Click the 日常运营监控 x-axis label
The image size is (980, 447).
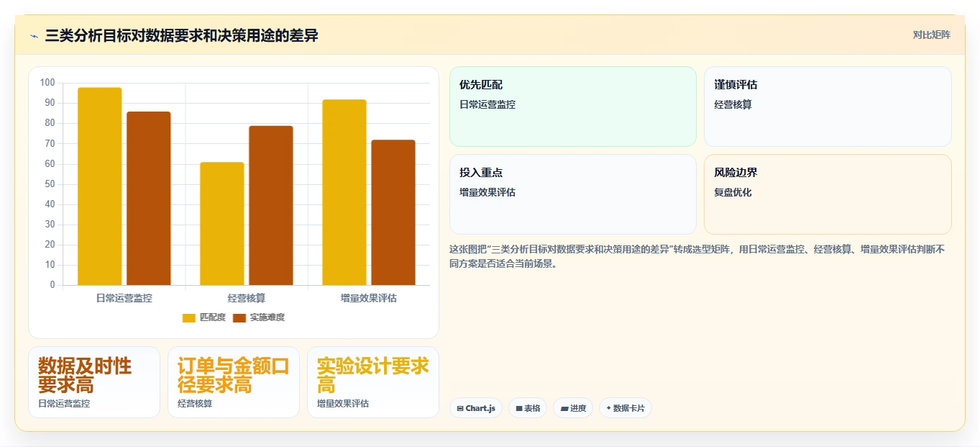(124, 298)
